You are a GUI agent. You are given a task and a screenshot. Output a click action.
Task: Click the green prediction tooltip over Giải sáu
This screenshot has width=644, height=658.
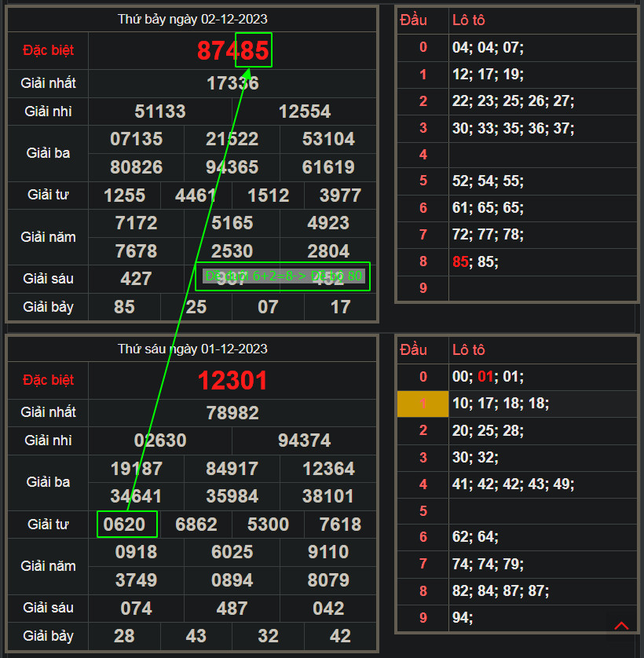click(283, 276)
